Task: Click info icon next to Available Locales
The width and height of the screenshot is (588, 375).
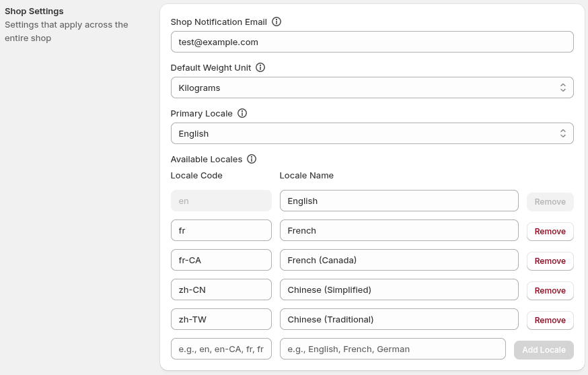Action: coord(252,159)
